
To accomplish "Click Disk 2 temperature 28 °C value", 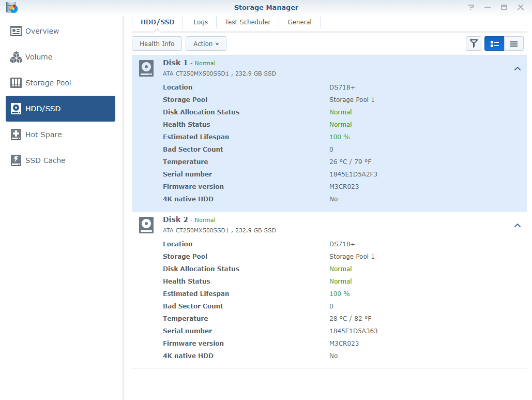I will tap(350, 319).
